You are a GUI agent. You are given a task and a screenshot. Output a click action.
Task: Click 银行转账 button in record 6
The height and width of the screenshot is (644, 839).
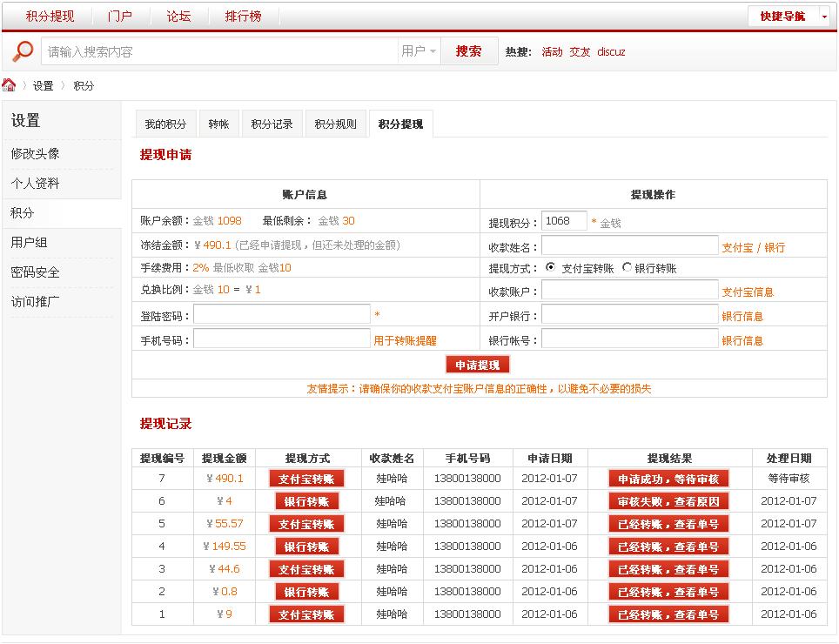306,501
